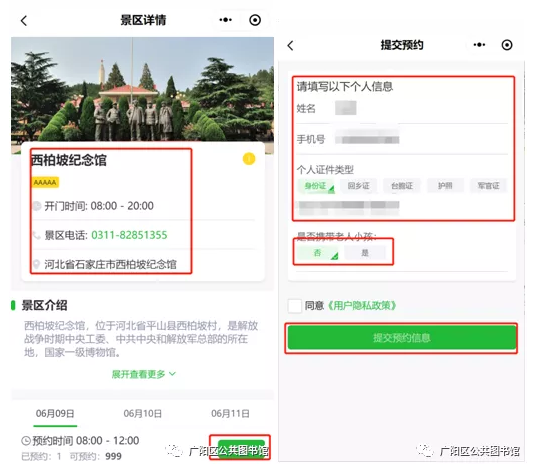Tap the target close icon on 提交预约
The width and height of the screenshot is (534, 470).
tap(507, 45)
